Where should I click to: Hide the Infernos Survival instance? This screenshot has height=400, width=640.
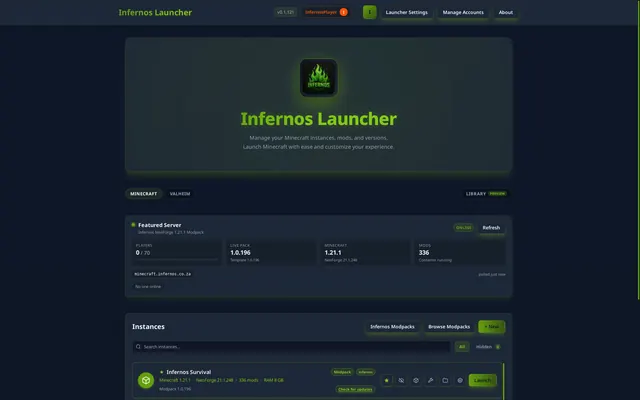click(401, 380)
